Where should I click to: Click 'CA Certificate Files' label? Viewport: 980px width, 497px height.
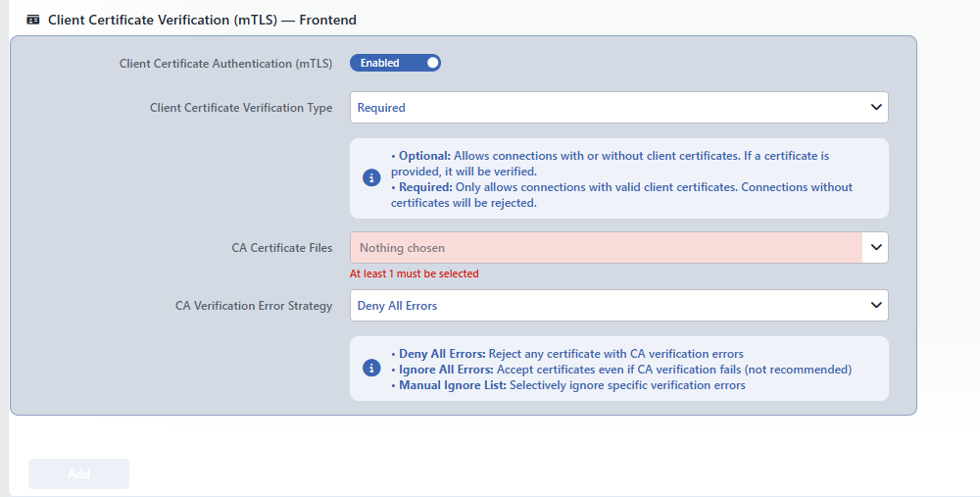pyautogui.click(x=282, y=248)
